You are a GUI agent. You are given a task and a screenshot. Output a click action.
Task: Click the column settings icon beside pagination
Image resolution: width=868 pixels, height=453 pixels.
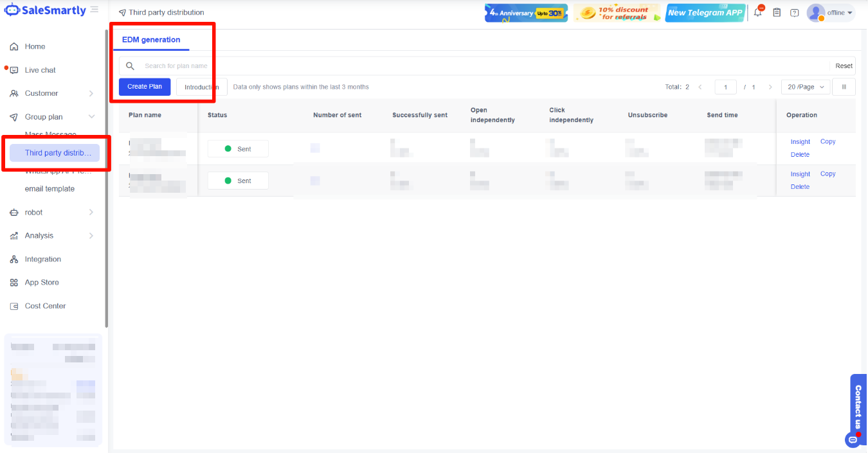coord(844,87)
